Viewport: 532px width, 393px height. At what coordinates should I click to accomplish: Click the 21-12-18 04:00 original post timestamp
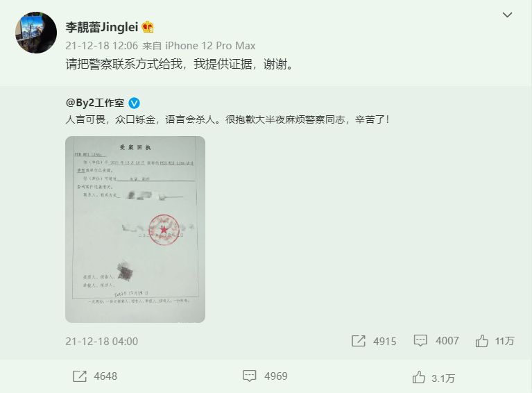click(x=102, y=341)
